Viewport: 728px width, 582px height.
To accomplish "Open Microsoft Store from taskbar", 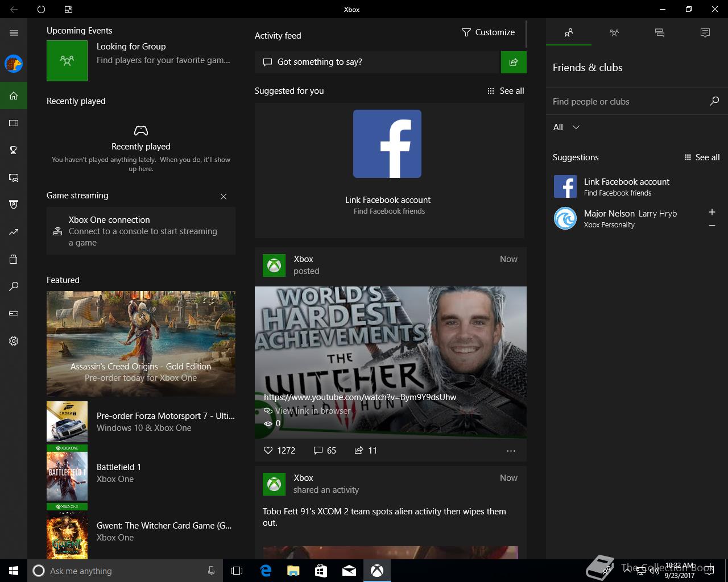I will coord(321,571).
